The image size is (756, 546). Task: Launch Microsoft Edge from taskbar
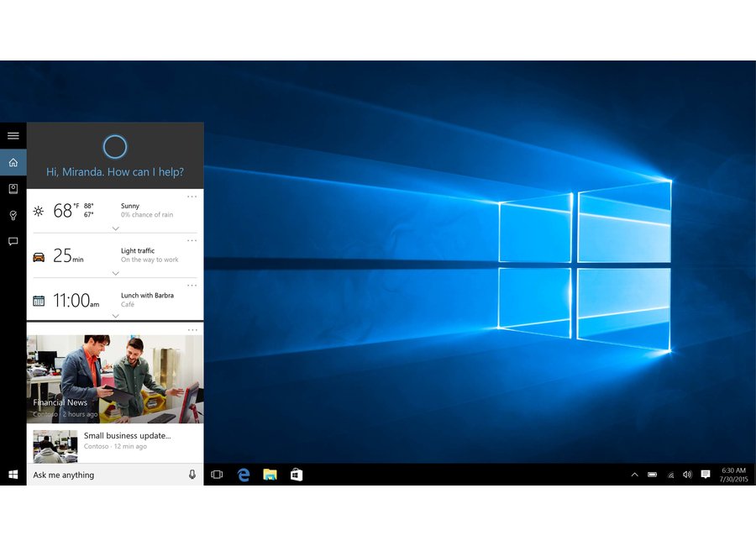(244, 475)
